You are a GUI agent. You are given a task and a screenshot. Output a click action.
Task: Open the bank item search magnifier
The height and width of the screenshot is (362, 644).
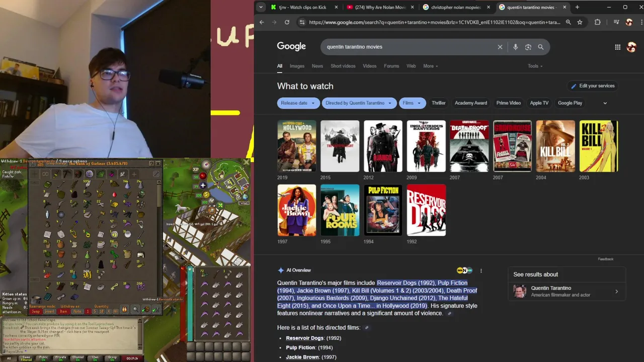click(135, 309)
